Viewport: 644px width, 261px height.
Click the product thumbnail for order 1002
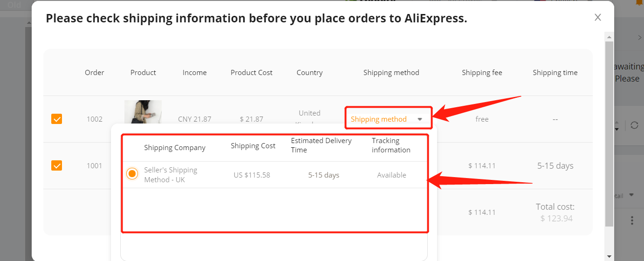[x=143, y=112]
